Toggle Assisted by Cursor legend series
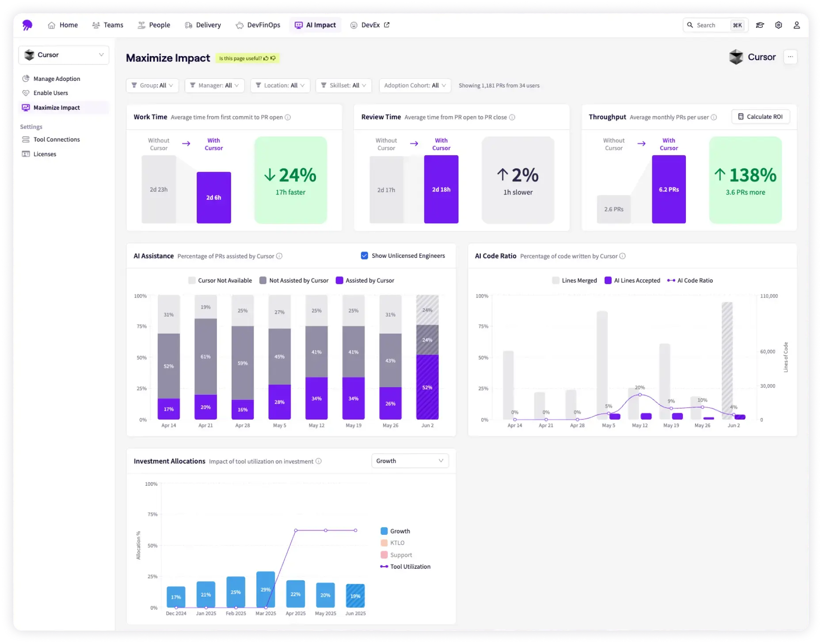Viewport: 822px width, 644px height. point(365,280)
